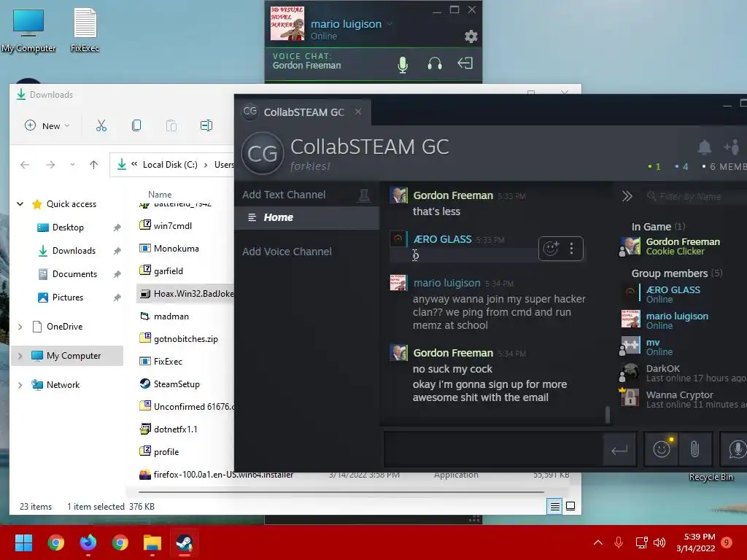Attach a file with the paperclip icon

pos(695,449)
